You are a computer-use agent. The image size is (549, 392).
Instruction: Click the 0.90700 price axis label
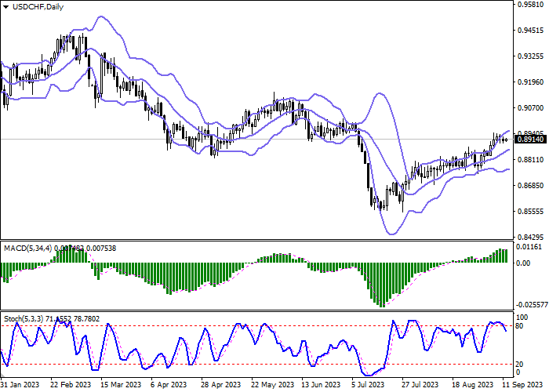[531, 108]
